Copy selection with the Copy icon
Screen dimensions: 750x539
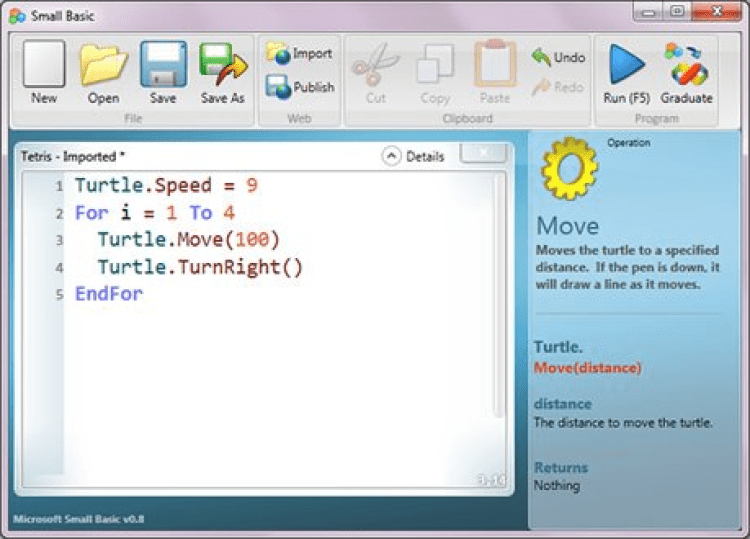pos(435,73)
